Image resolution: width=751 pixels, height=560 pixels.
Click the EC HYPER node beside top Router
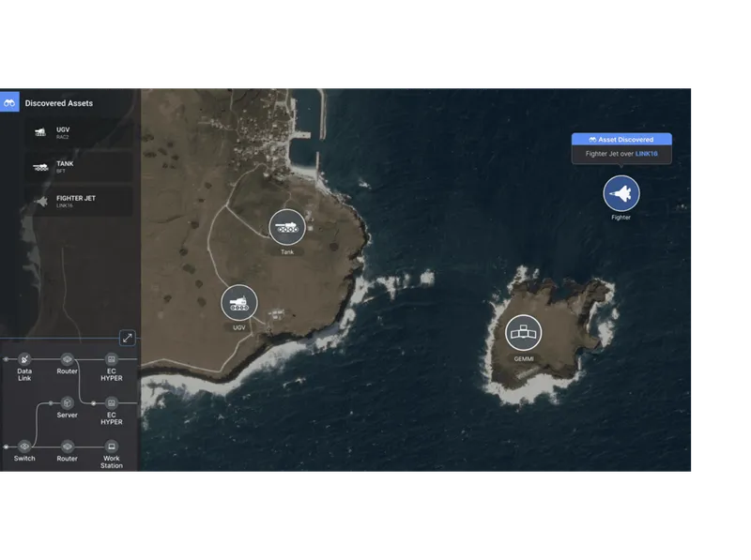(112, 359)
